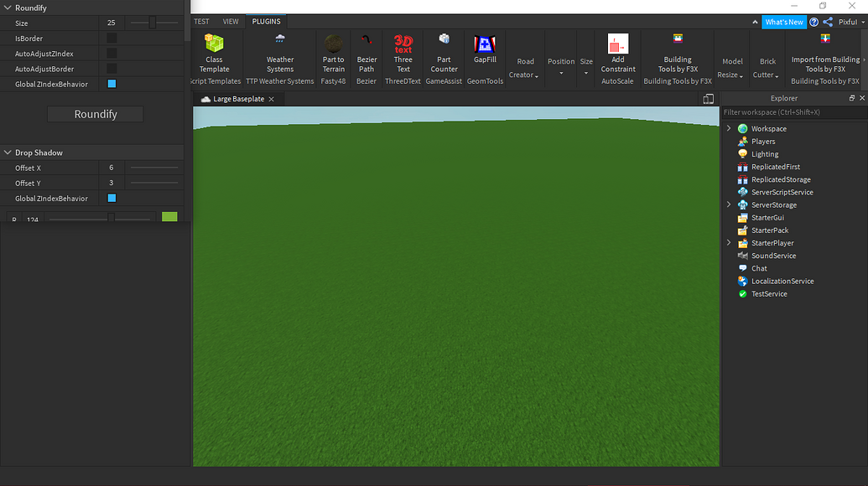Select LocalizationService in the Explorer
This screenshot has width=868, height=486.
(x=782, y=282)
